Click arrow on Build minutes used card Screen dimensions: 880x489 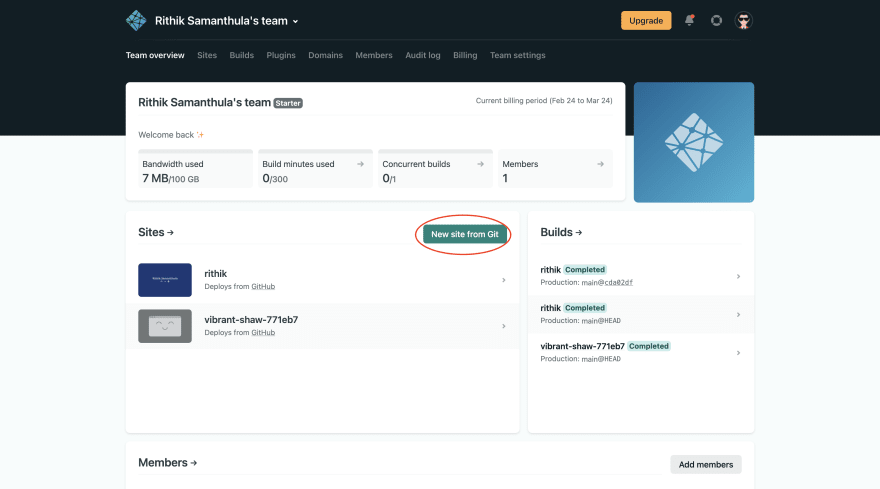click(360, 164)
